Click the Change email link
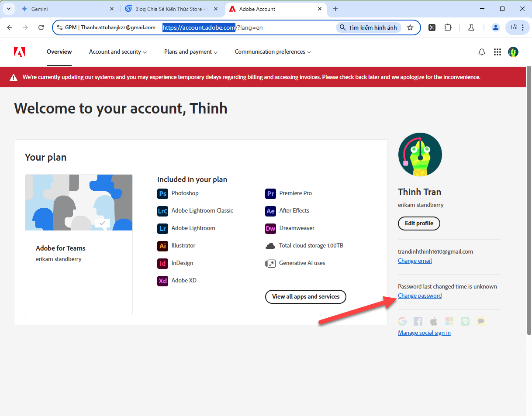Image resolution: width=532 pixels, height=416 pixels. 415,261
